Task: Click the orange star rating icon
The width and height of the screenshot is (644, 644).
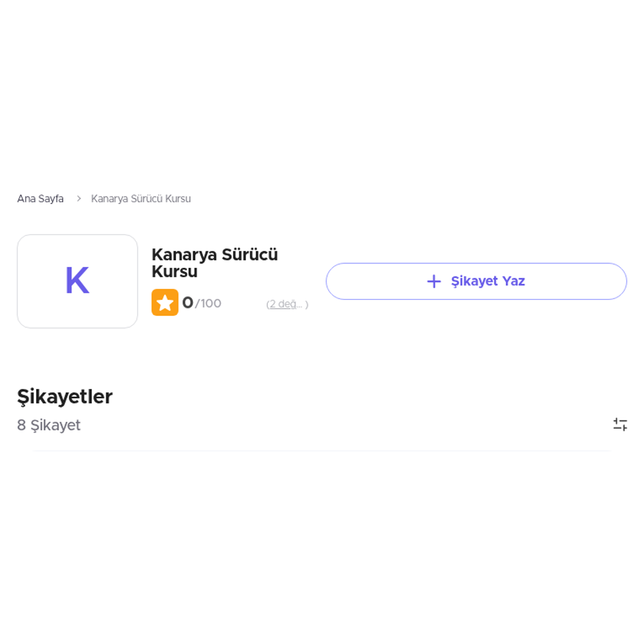Action: 165,303
